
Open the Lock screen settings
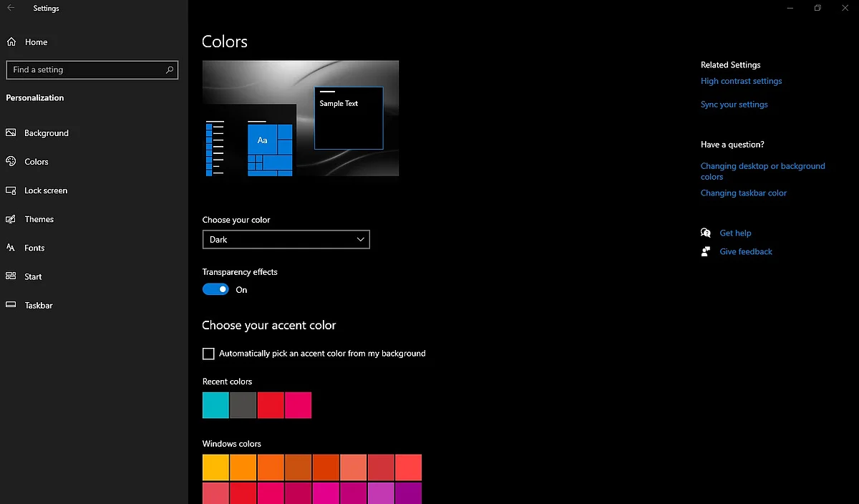coord(46,190)
